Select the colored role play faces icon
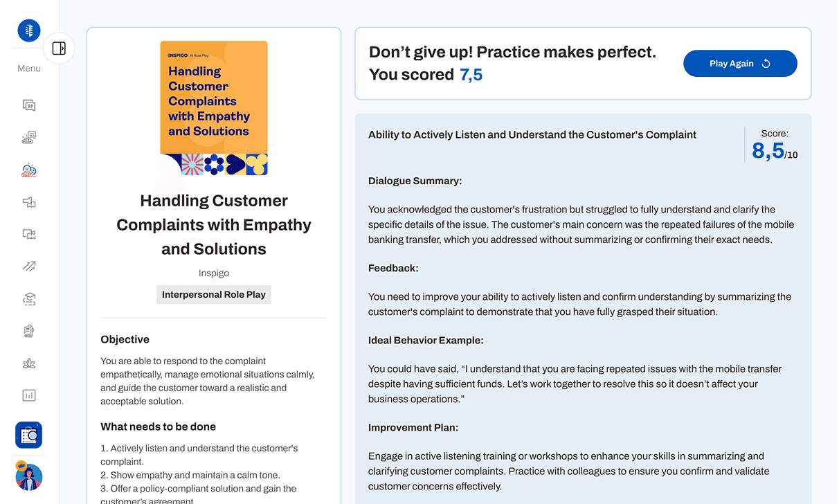The height and width of the screenshot is (504, 839). point(29,170)
